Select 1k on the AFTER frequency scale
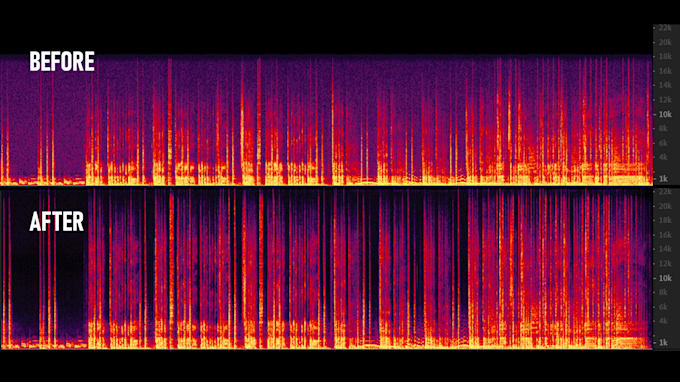The width and height of the screenshot is (680, 382). pos(663,343)
